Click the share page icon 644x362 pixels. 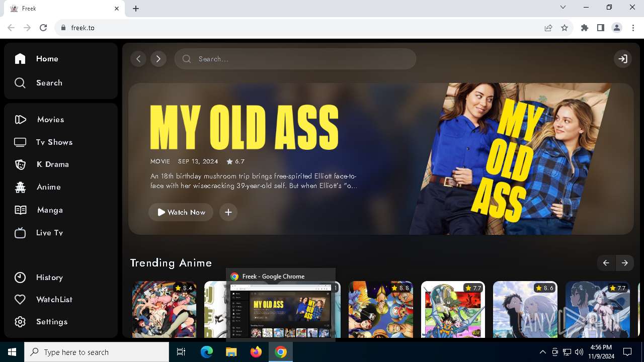tap(548, 28)
